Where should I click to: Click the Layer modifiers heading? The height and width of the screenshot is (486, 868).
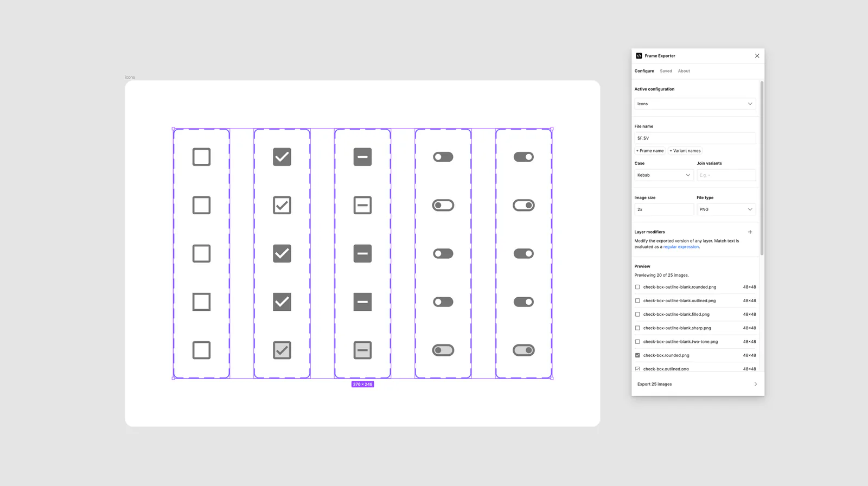coord(649,232)
